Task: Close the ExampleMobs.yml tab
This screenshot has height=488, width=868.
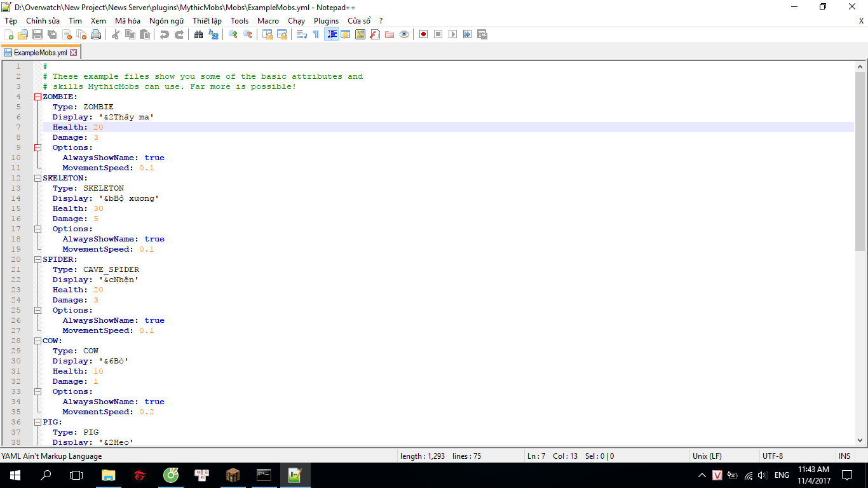Action: pos(74,53)
